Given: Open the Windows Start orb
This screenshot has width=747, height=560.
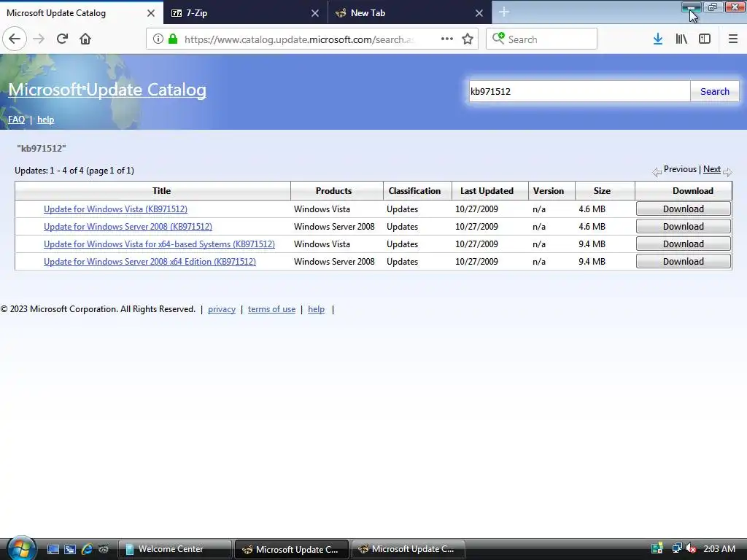Looking at the screenshot, I should pos(21,548).
